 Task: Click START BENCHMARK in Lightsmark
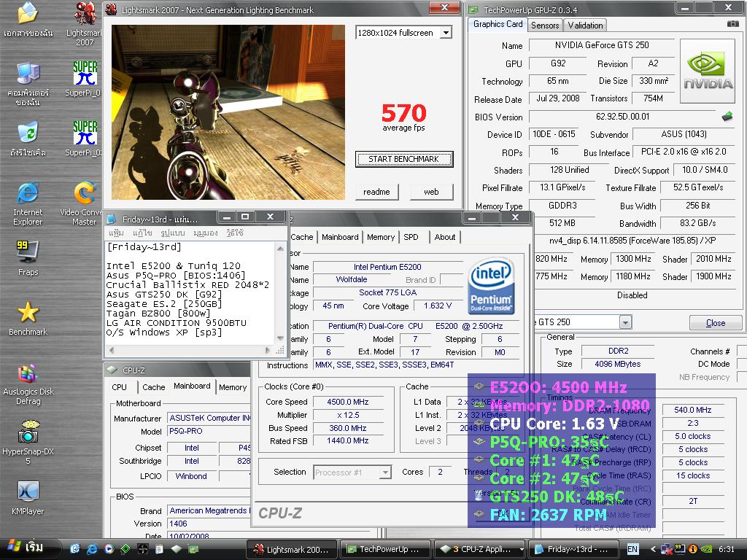click(x=403, y=159)
